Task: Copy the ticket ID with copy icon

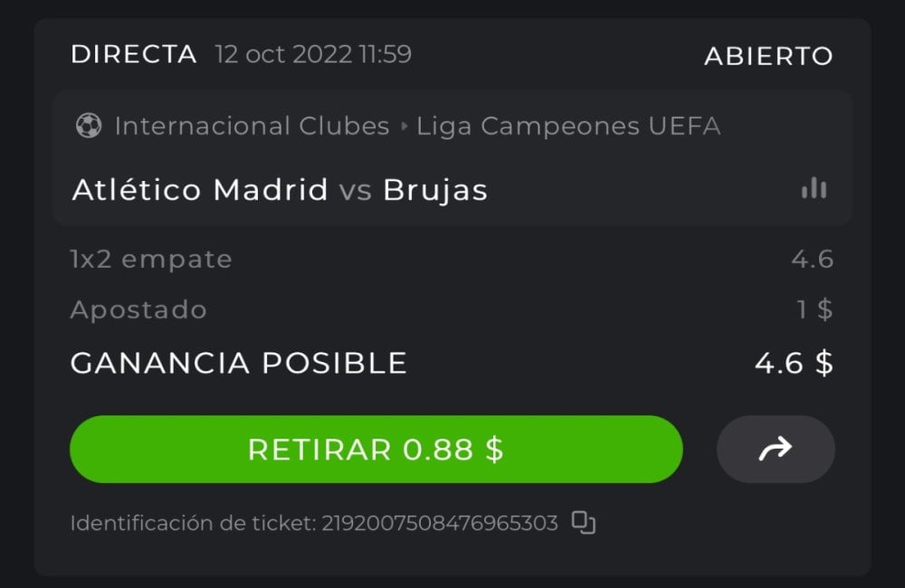Action: coord(584,523)
